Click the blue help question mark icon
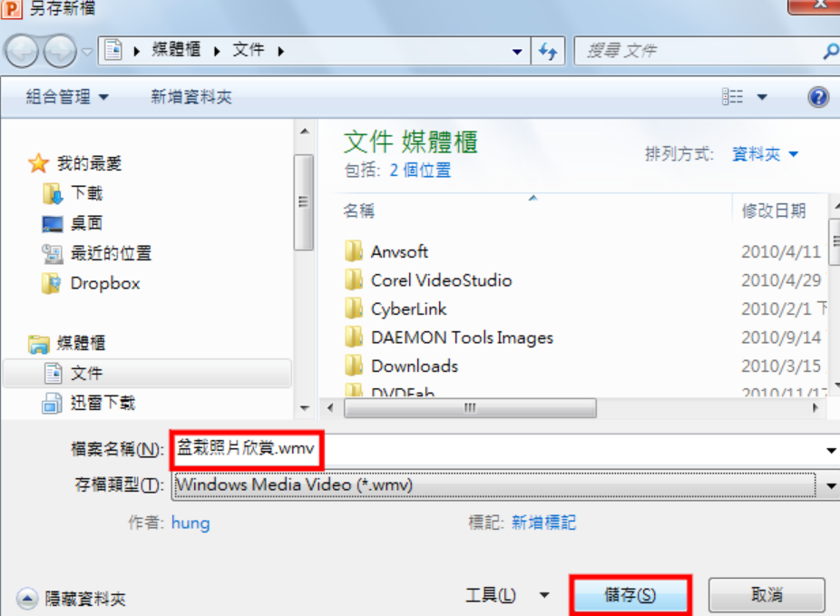 [818, 97]
